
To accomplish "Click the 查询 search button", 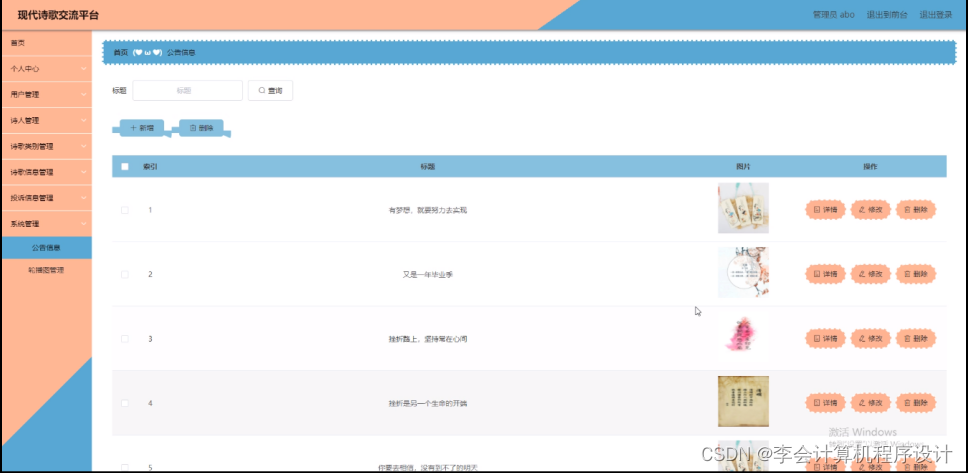I will pos(270,90).
